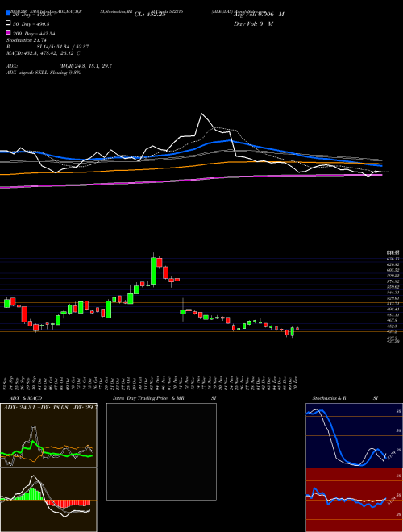Click the 'Day Vol: 0 M' label

253,24
